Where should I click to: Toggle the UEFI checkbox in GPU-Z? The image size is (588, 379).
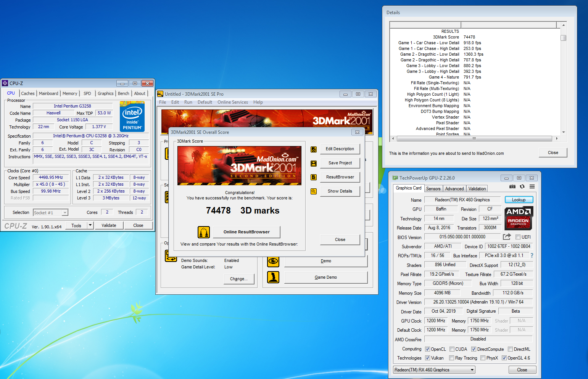click(518, 237)
